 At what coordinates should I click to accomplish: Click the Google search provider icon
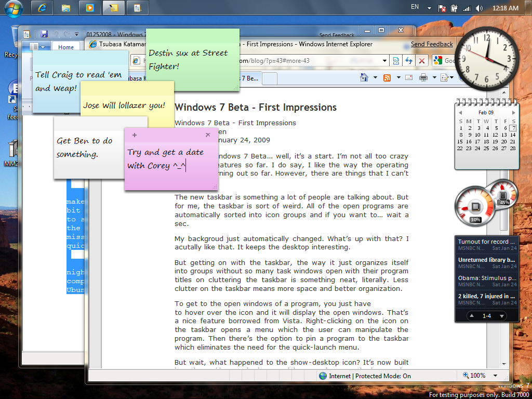[437, 60]
